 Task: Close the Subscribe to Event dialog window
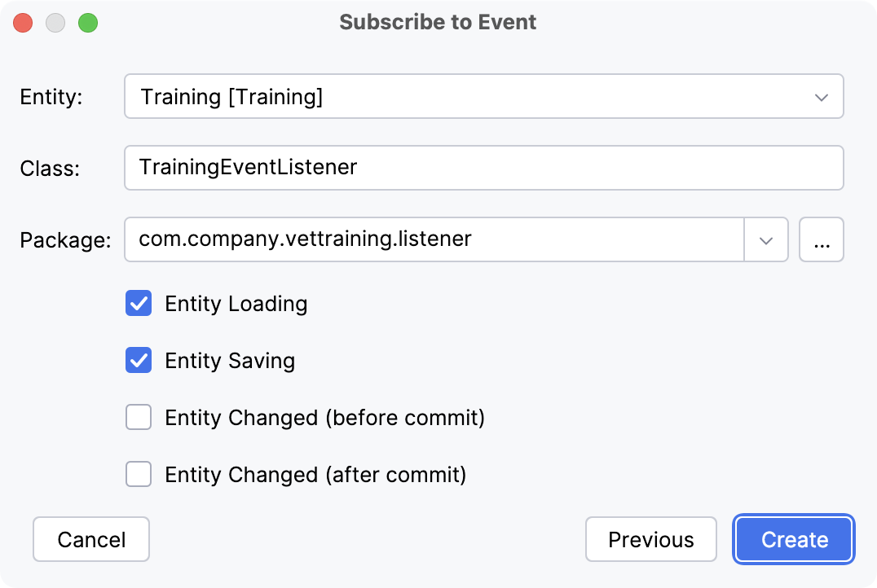[23, 23]
